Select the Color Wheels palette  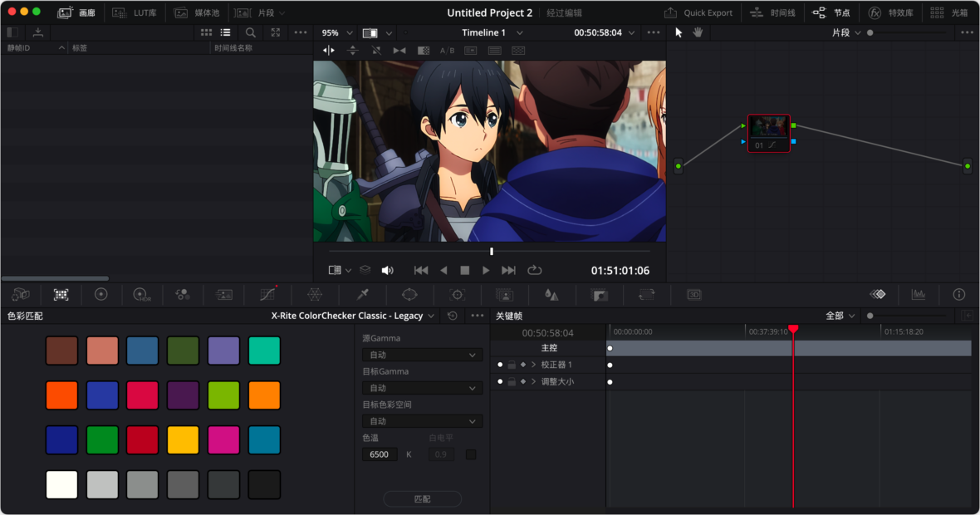pyautogui.click(x=100, y=295)
